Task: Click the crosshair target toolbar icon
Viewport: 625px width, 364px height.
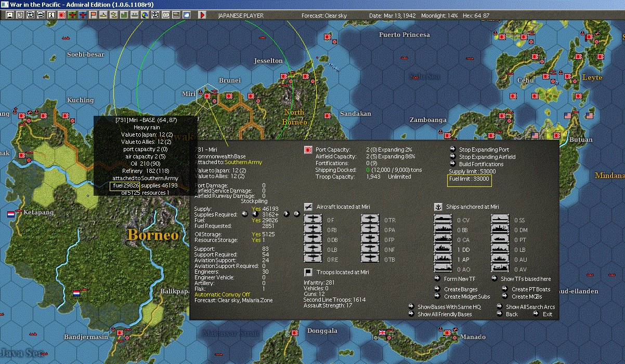Action: pos(155,16)
